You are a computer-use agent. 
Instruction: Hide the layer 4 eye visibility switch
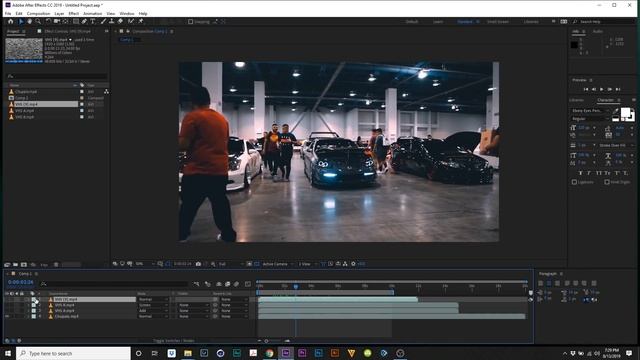(x=7, y=316)
